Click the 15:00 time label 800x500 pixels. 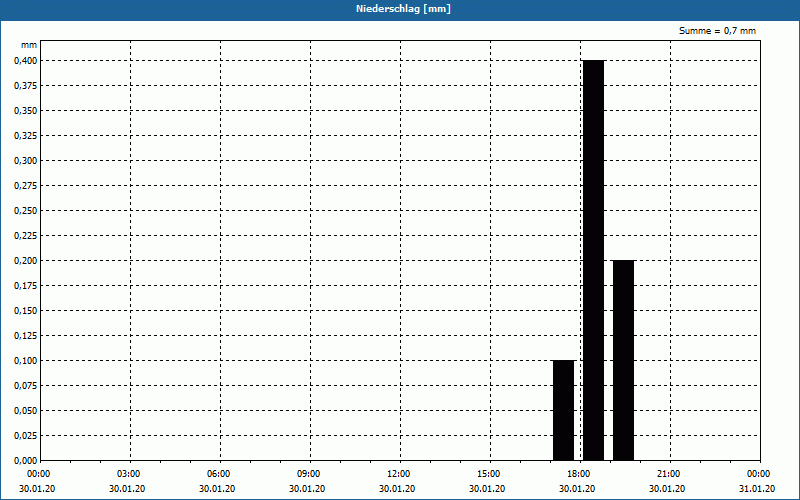pos(489,474)
